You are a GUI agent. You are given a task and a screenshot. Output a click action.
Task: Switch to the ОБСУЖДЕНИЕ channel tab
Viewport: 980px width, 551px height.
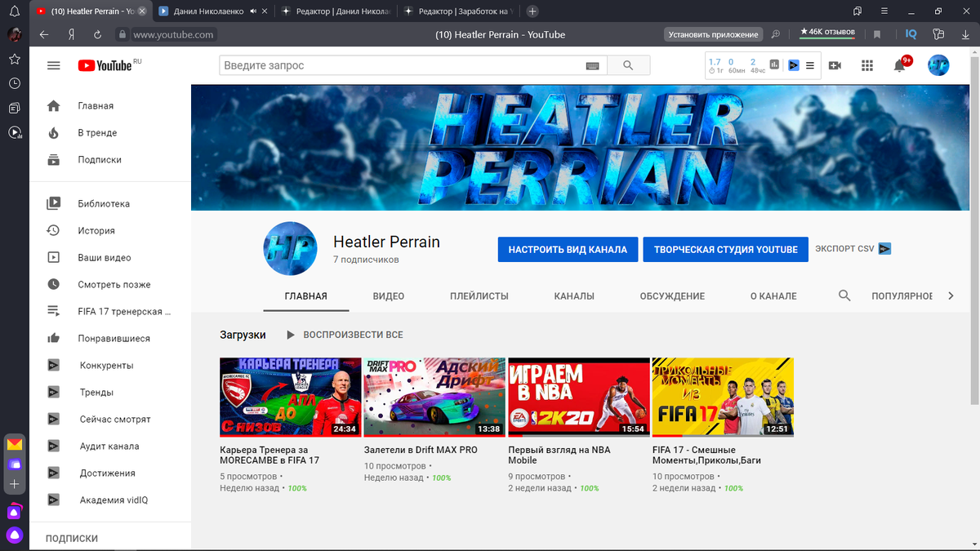[672, 296]
